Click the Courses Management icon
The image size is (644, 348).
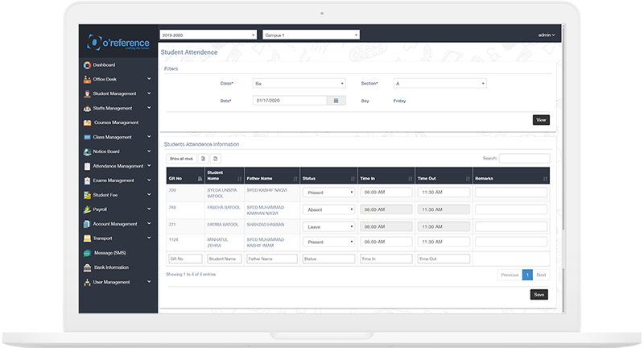tap(87, 122)
